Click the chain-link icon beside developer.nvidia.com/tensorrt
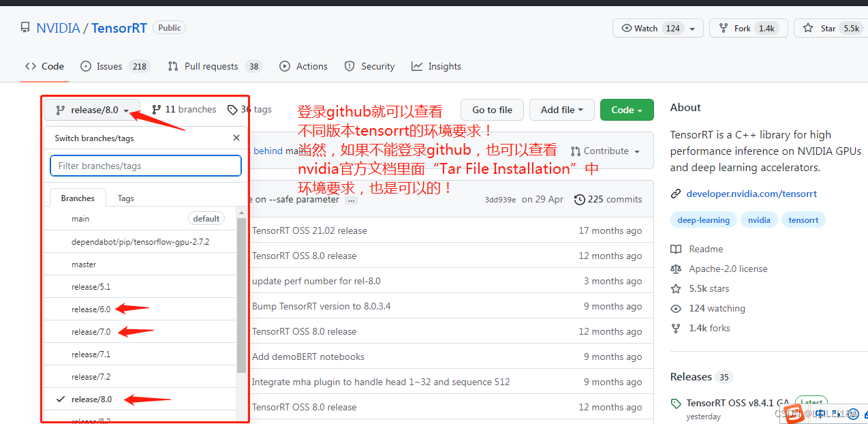 (675, 194)
